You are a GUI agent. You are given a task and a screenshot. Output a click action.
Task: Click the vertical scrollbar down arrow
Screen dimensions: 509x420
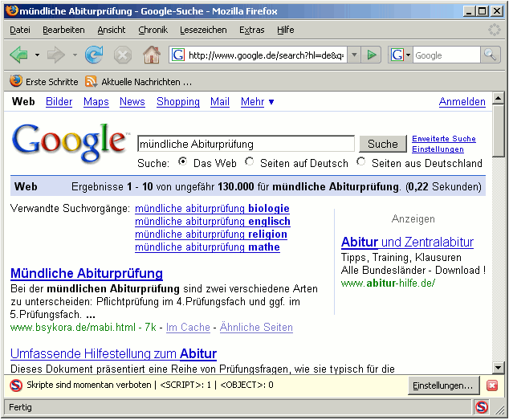coord(498,368)
